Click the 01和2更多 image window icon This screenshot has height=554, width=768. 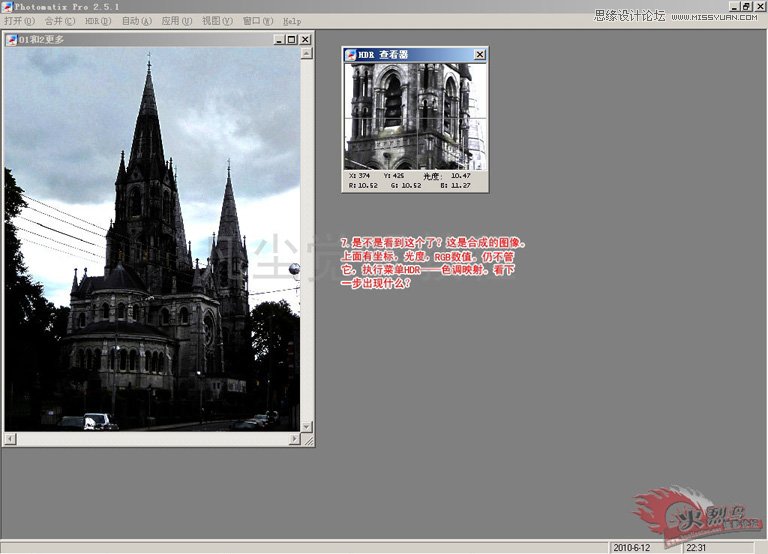11,40
